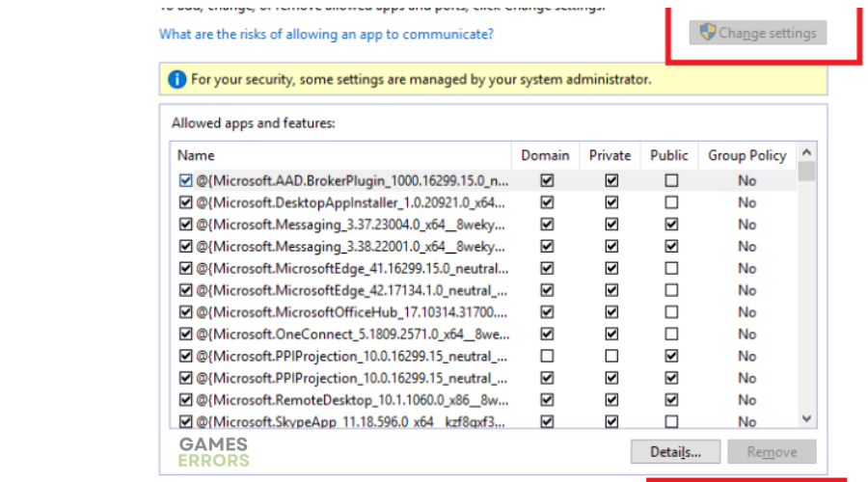Click Group Policy 'No' for AAD.BrokerPlugin
The image size is (868, 482).
[746, 181]
